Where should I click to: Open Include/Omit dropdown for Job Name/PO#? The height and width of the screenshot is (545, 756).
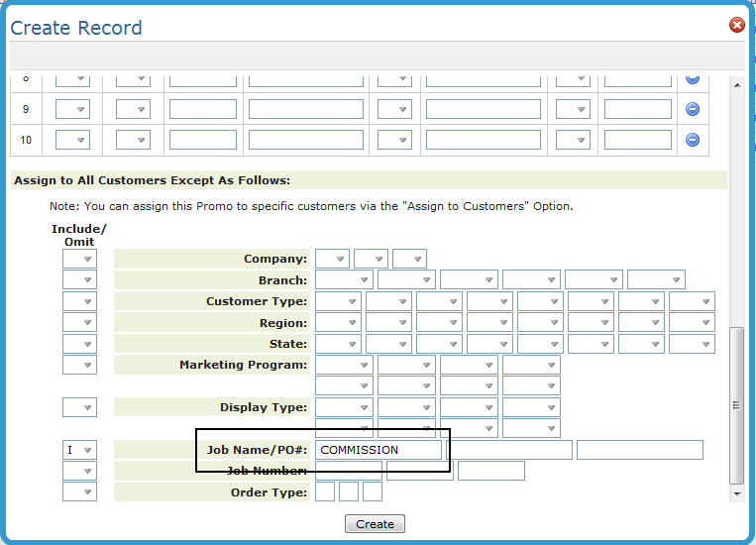tap(79, 450)
